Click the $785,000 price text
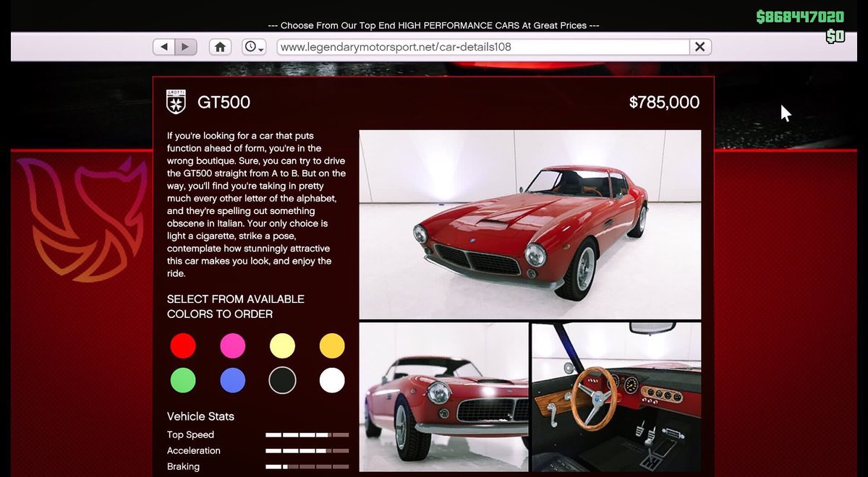Viewport: 868px width, 477px height. point(664,103)
